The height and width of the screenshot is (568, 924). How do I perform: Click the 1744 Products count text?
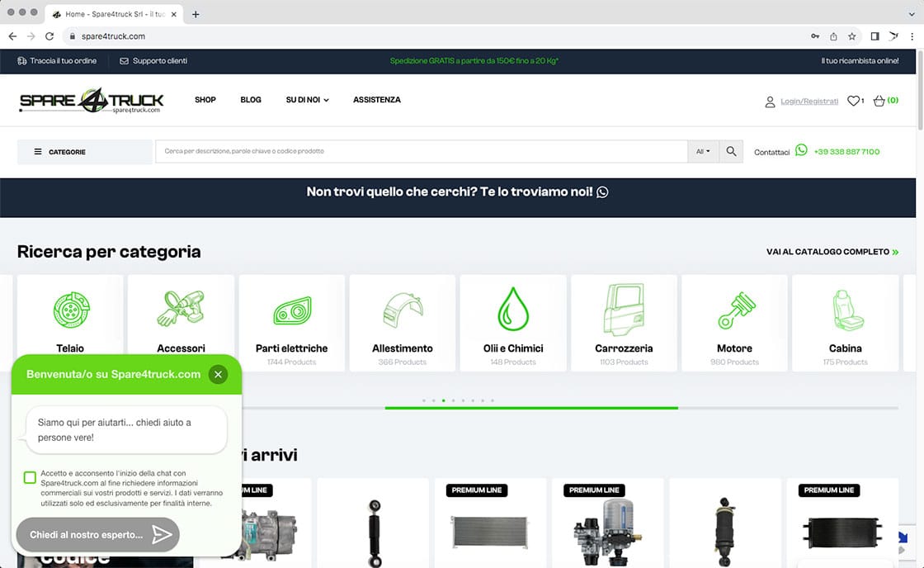pos(292,362)
